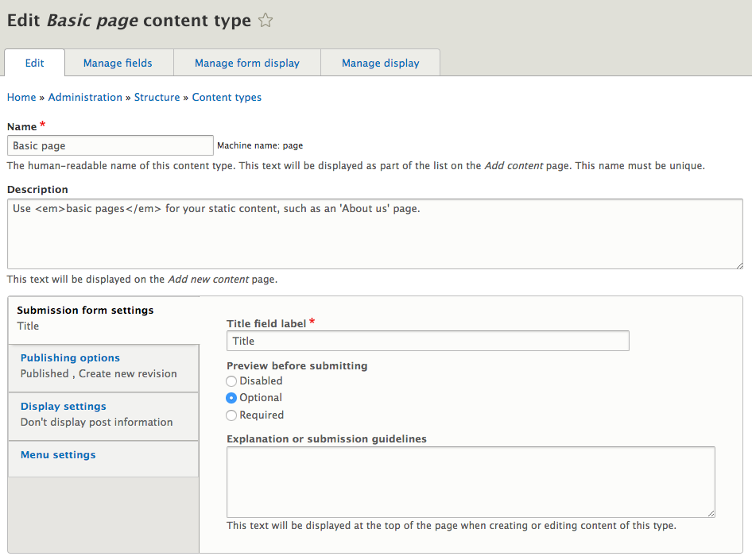Image resolution: width=752 pixels, height=560 pixels.
Task: Select the Optional preview radio button
Action: (x=231, y=398)
